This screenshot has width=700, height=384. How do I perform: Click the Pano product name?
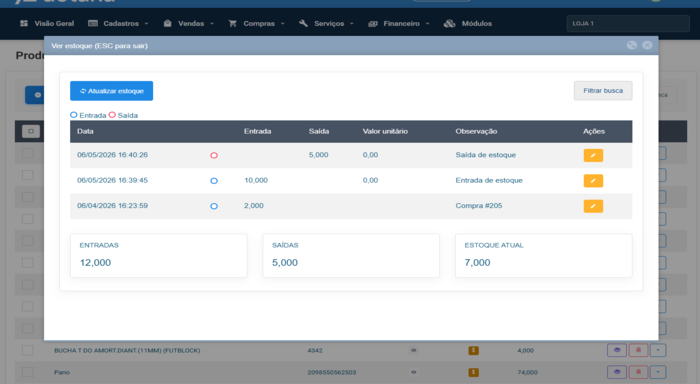(x=62, y=372)
